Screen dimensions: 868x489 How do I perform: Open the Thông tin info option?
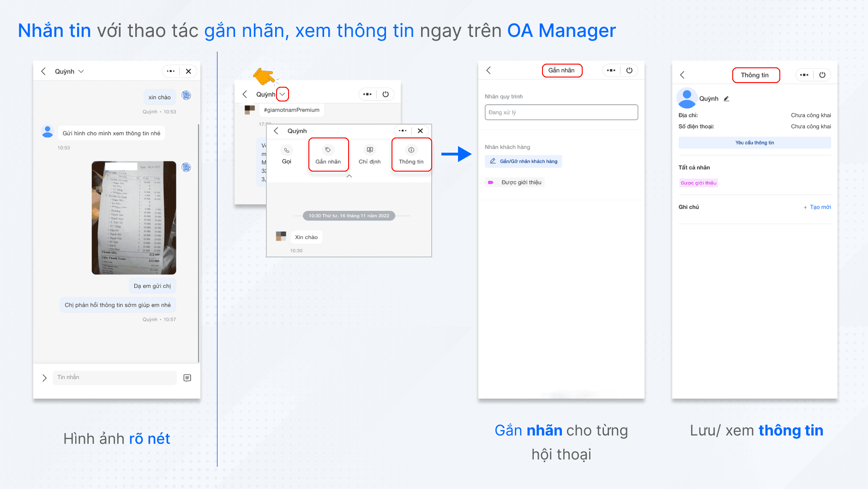(x=411, y=155)
